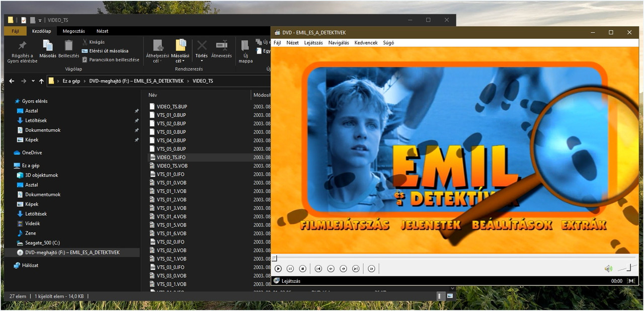This screenshot has width=644, height=311.
Task: Click the Átnevezés rename icon
Action: pos(221,45)
